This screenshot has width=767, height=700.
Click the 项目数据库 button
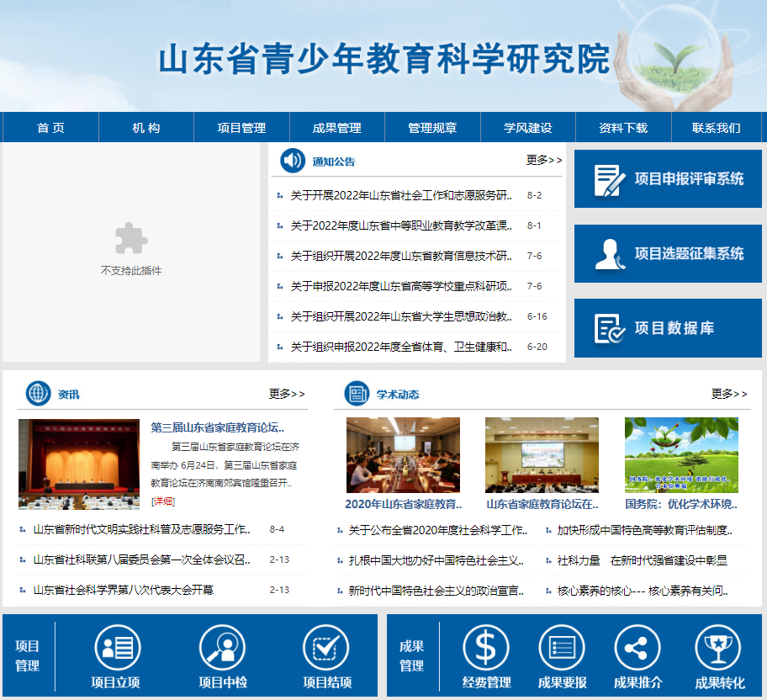tap(668, 328)
